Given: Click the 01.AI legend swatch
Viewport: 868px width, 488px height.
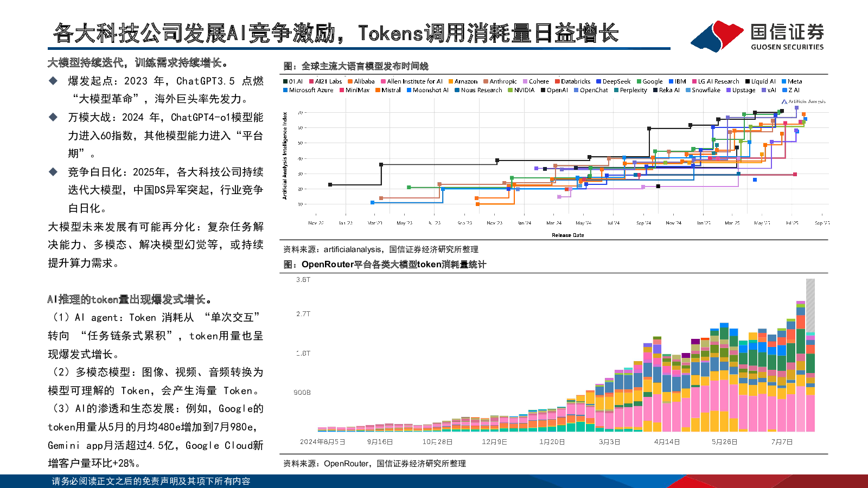Looking at the screenshot, I should tap(285, 81).
